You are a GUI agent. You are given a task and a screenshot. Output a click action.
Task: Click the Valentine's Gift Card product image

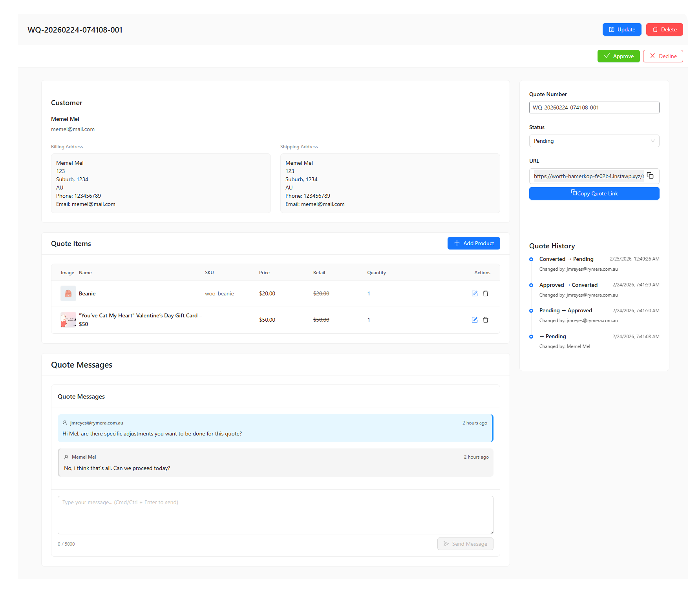click(68, 320)
